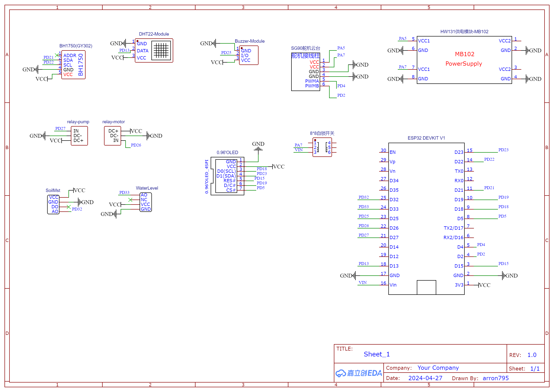Image resolution: width=554 pixels, height=392 pixels.
Task: Click the PD25 net label near buzzer
Action: point(226,53)
